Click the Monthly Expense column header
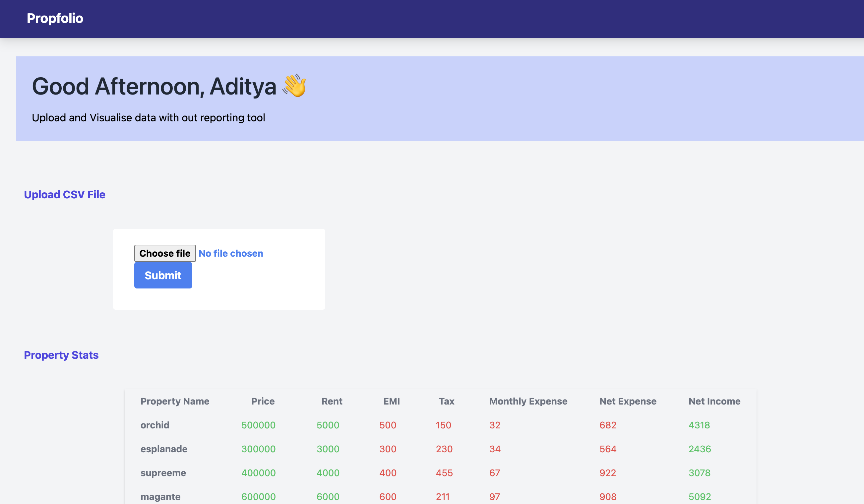The width and height of the screenshot is (864, 504). pyautogui.click(x=528, y=402)
